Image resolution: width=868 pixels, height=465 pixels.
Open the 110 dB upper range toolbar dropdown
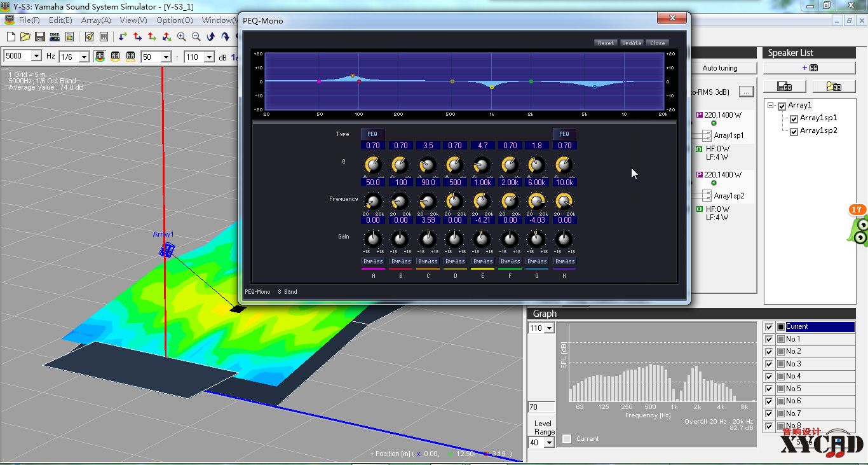[x=209, y=57]
